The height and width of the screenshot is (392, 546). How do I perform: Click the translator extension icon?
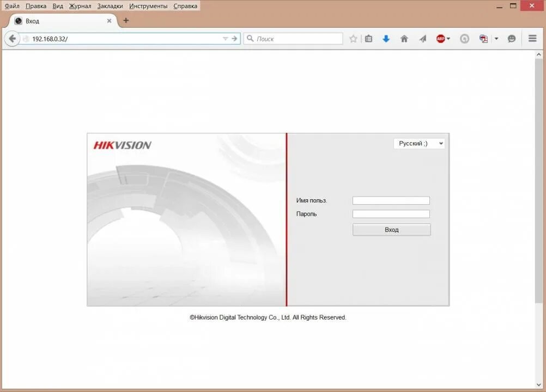click(x=483, y=39)
